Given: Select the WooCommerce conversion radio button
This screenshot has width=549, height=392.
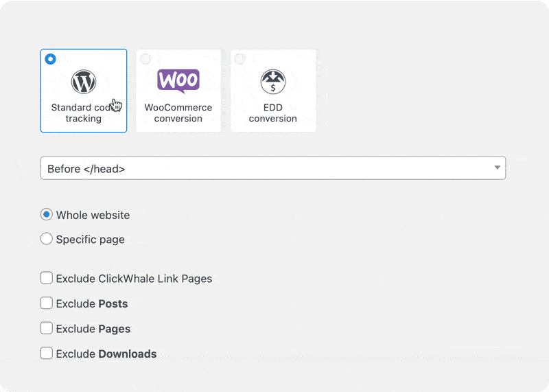Looking at the screenshot, I should (145, 59).
